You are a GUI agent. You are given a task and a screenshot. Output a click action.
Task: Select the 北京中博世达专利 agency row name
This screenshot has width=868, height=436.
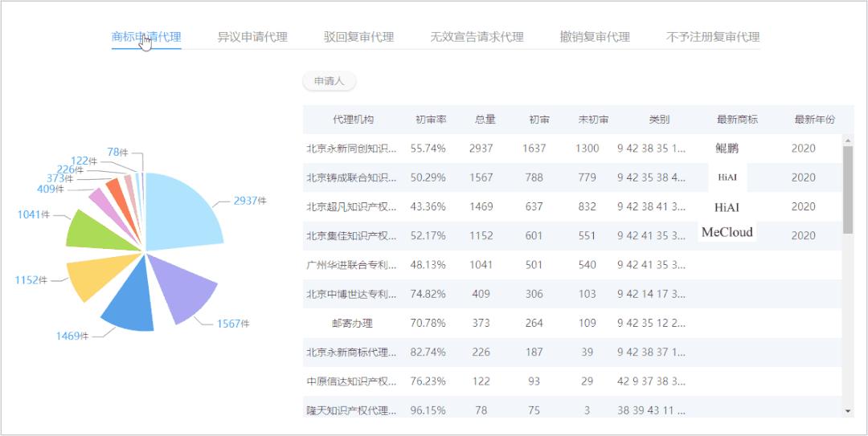point(351,294)
